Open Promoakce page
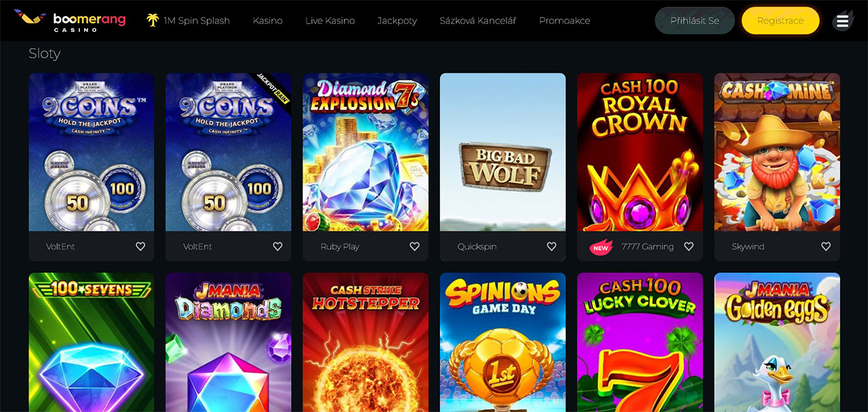This screenshot has height=412, width=868. 564,21
